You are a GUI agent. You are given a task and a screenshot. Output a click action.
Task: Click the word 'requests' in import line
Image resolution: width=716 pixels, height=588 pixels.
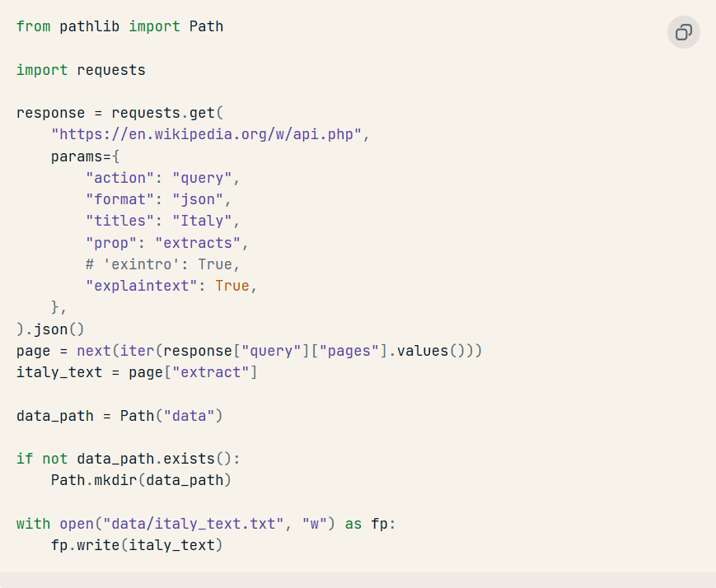111,70
